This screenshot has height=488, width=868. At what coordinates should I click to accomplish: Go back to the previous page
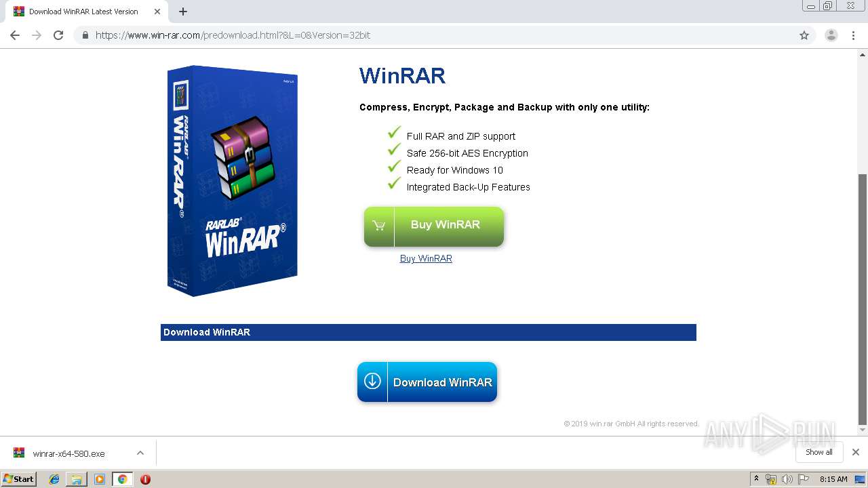(x=15, y=35)
